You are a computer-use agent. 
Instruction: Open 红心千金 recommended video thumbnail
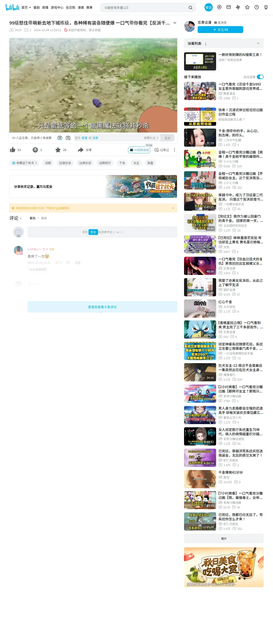[x=200, y=309]
